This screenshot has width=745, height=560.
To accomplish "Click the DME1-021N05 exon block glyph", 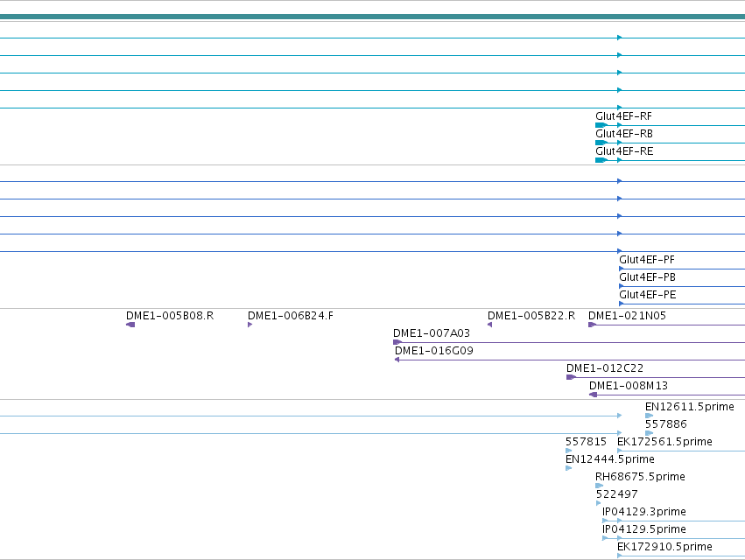I will tap(592, 325).
